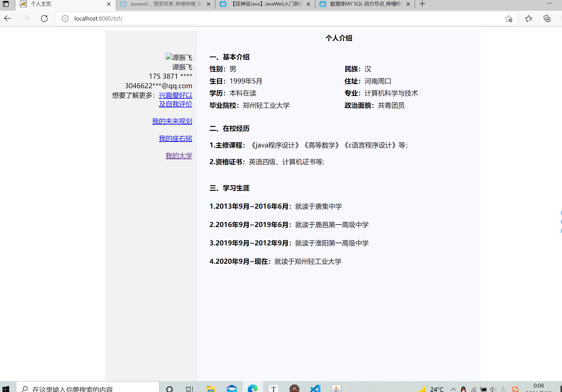Reload the page with refresh icon

(x=44, y=18)
